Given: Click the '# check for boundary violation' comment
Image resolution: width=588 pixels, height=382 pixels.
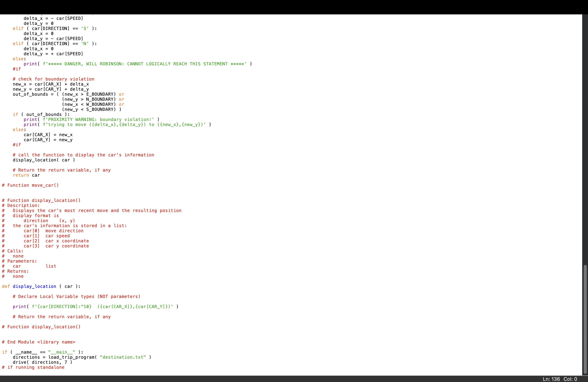Looking at the screenshot, I should [54, 79].
